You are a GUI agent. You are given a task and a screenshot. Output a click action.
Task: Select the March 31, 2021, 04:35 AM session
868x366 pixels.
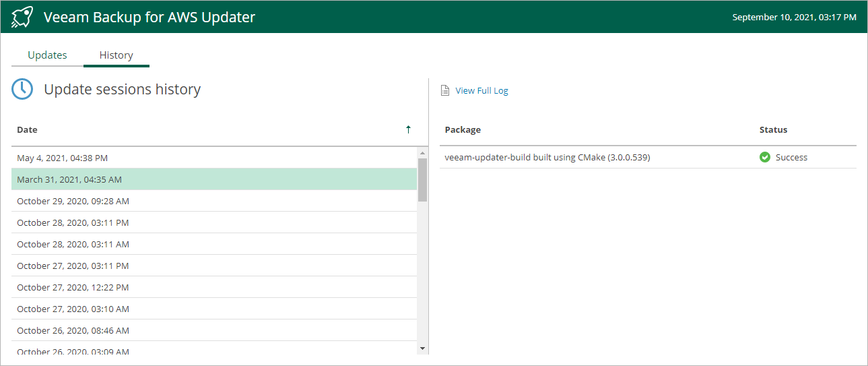(x=69, y=179)
